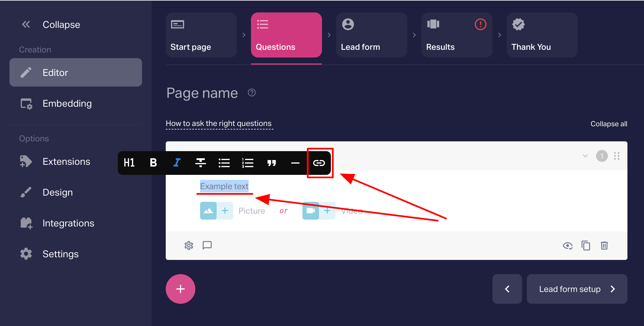The width and height of the screenshot is (644, 326).
Task: Toggle italic text formatting
Action: 177,163
